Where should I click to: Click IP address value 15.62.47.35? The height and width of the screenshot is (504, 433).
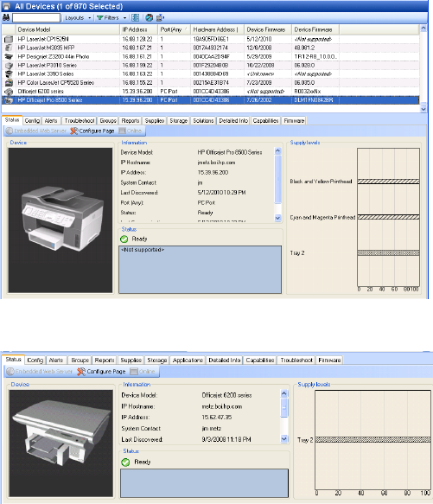click(217, 418)
